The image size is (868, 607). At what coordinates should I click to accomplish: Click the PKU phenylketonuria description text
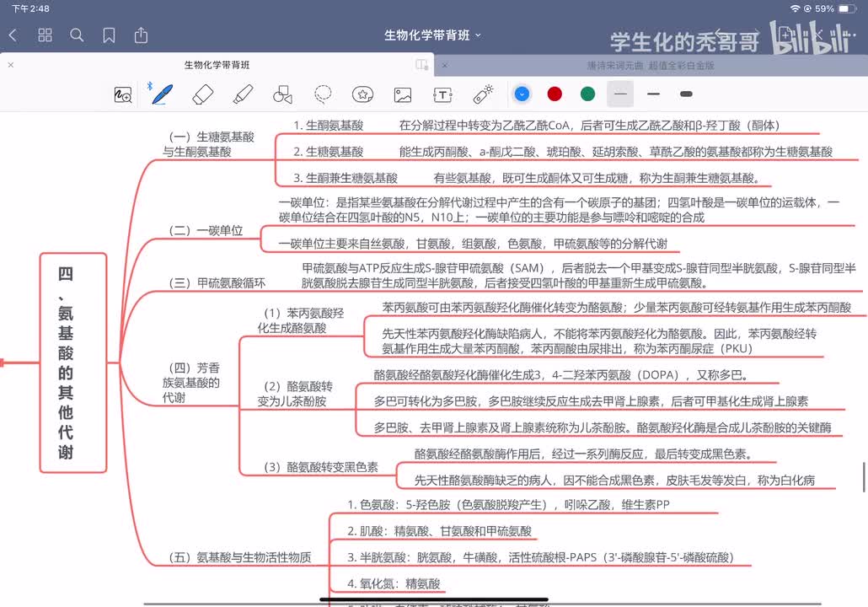(x=599, y=341)
